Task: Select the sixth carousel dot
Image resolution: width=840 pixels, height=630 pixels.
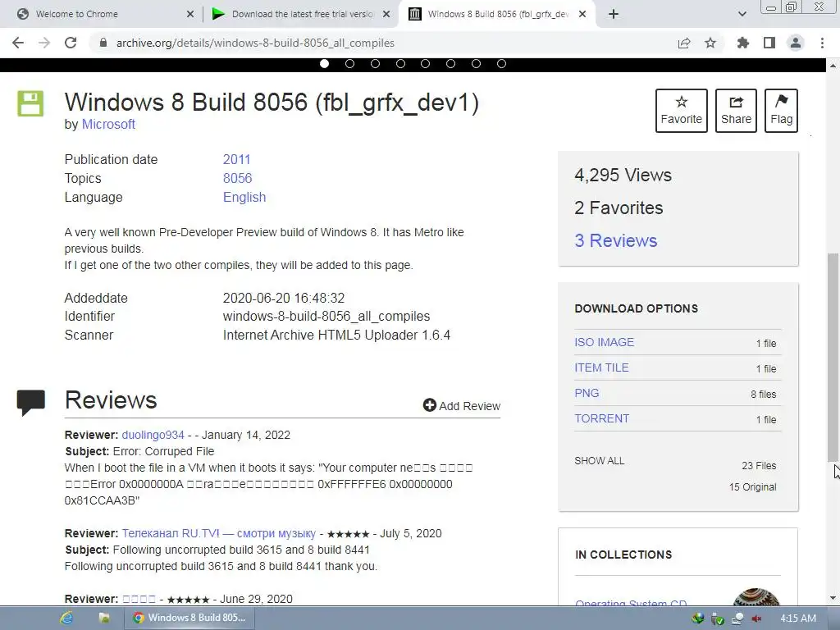Action: (x=450, y=64)
